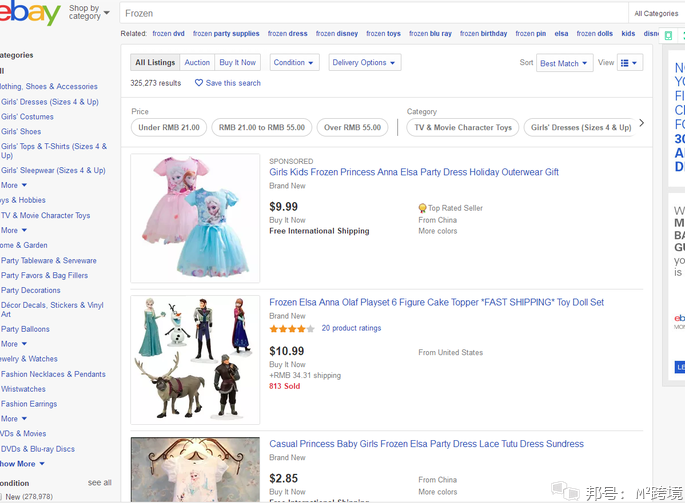Open related search frozen party supplies
Viewport: 685px width, 503px height.
pyautogui.click(x=226, y=34)
